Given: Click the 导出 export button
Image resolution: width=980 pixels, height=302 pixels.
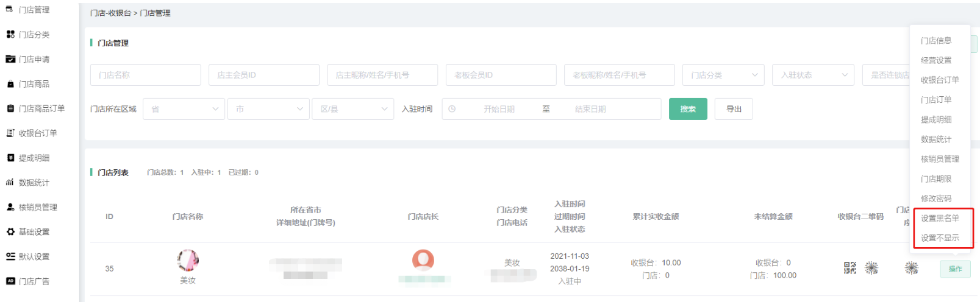Looking at the screenshot, I should click(734, 109).
